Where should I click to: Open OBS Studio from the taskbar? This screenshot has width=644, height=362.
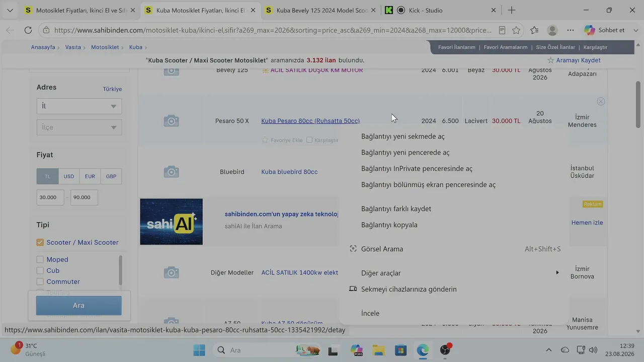coord(445,350)
